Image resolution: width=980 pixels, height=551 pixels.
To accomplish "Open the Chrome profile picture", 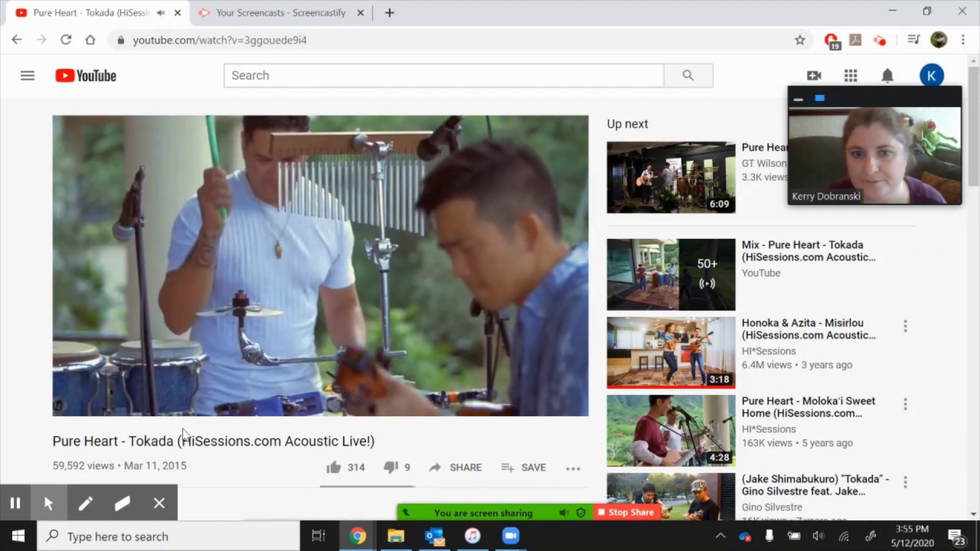I will 939,40.
